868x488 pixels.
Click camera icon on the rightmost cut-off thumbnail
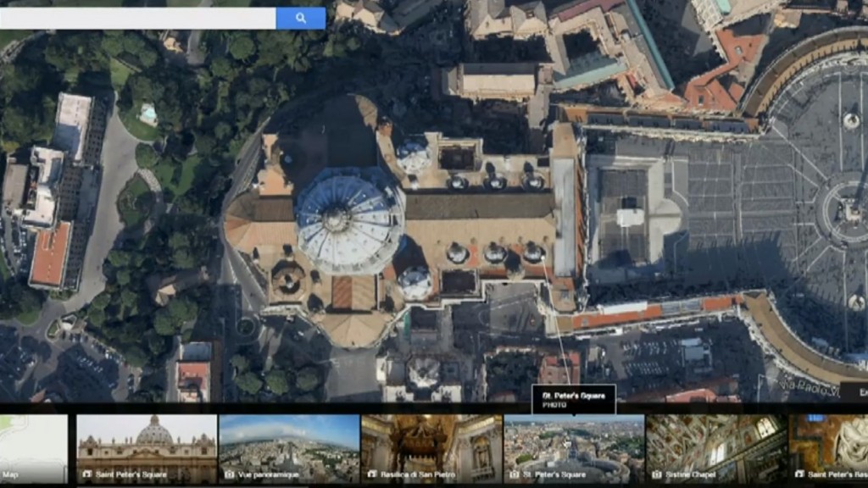798,474
